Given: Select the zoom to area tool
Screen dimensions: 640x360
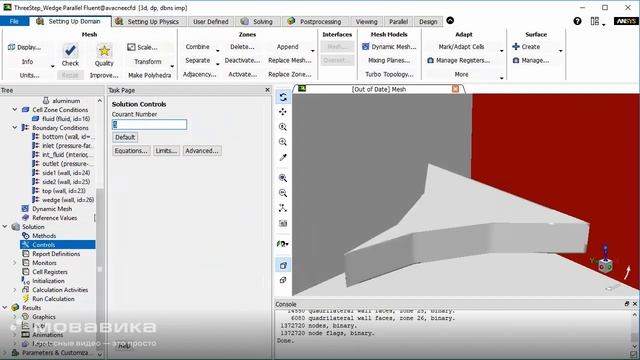Looking at the screenshot, I should pos(283,142).
